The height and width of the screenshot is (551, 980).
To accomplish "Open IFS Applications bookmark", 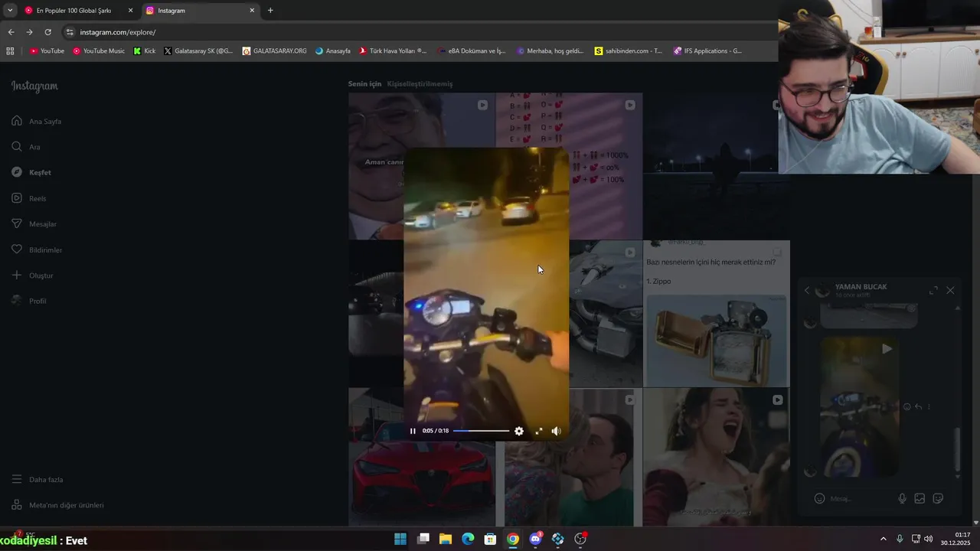I will pyautogui.click(x=707, y=51).
